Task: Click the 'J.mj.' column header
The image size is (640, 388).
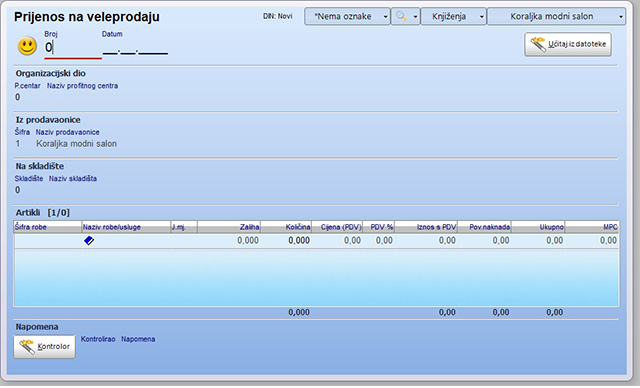Action: coord(184,227)
